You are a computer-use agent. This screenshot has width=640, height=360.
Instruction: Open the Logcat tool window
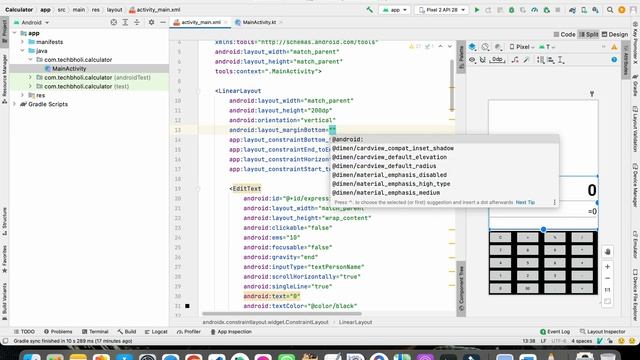coord(156,332)
